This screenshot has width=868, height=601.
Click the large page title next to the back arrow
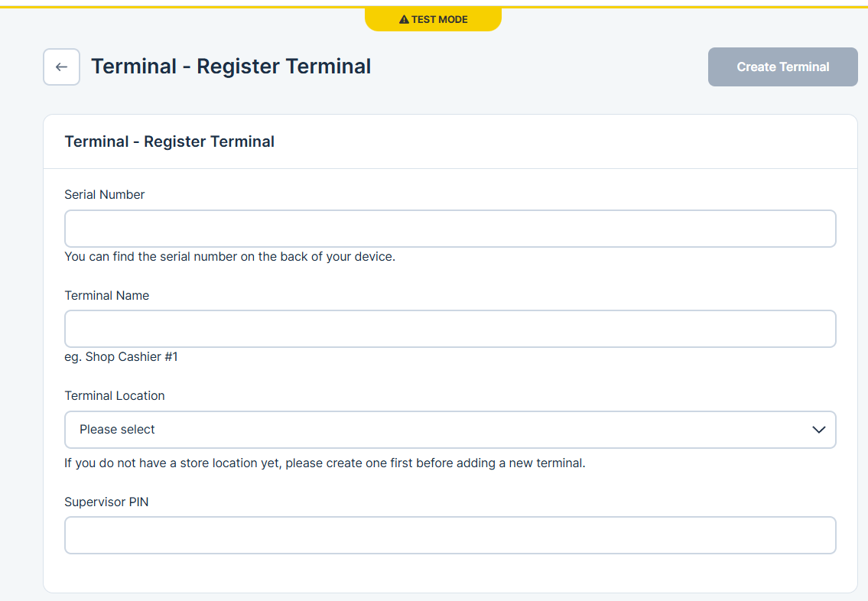coord(231,67)
